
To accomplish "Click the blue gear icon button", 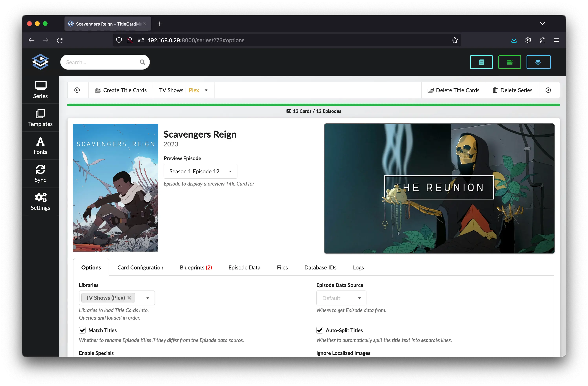I will [538, 62].
